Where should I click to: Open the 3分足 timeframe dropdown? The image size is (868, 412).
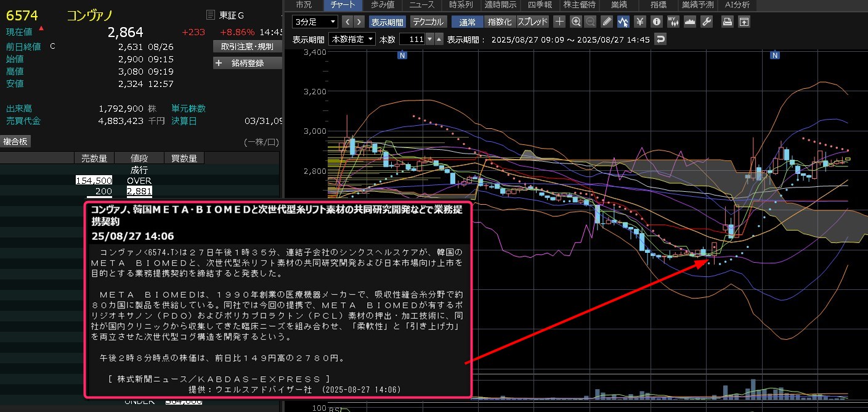coord(315,22)
